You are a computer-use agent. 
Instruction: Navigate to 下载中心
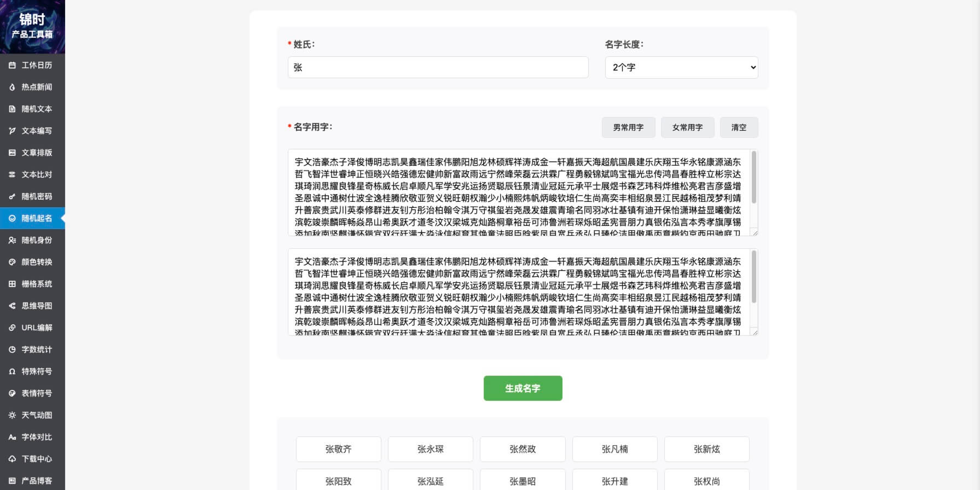[32, 459]
